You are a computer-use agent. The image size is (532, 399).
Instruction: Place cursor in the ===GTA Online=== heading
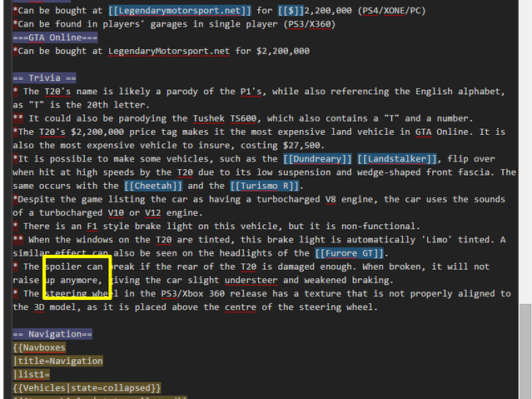pos(55,37)
